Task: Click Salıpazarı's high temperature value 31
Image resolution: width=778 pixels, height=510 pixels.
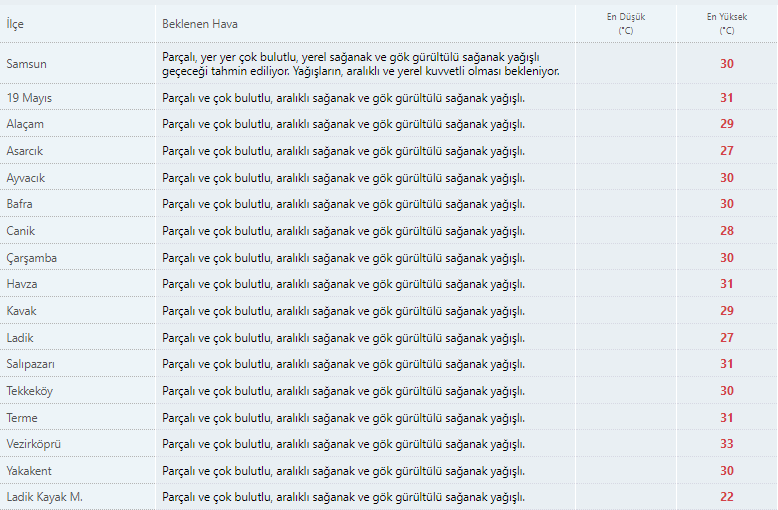Action: [727, 364]
